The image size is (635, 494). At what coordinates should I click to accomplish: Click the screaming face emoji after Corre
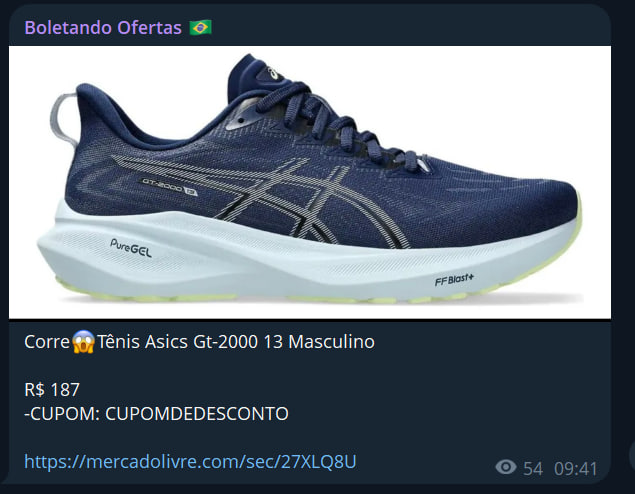coord(83,342)
